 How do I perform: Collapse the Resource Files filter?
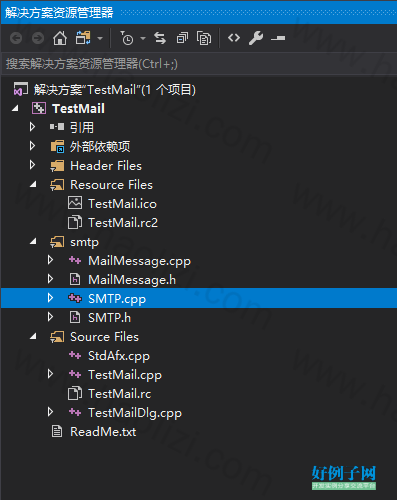tap(33, 184)
